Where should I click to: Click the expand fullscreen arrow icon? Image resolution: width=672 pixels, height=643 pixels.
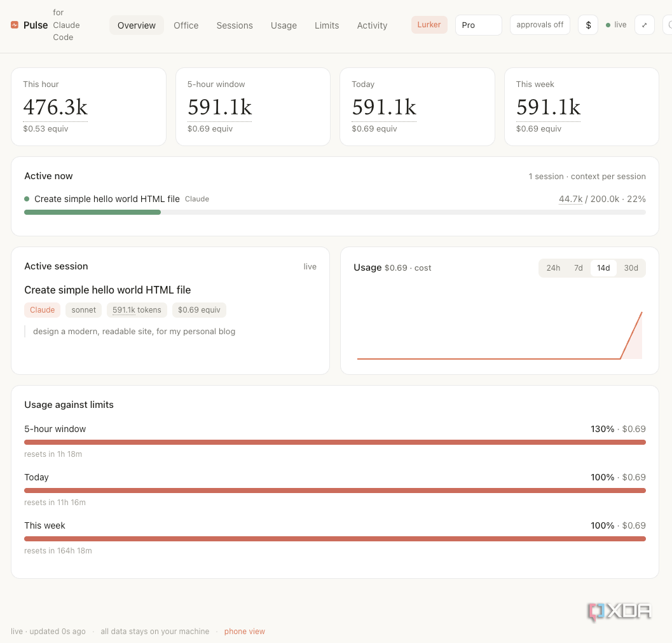pyautogui.click(x=644, y=25)
